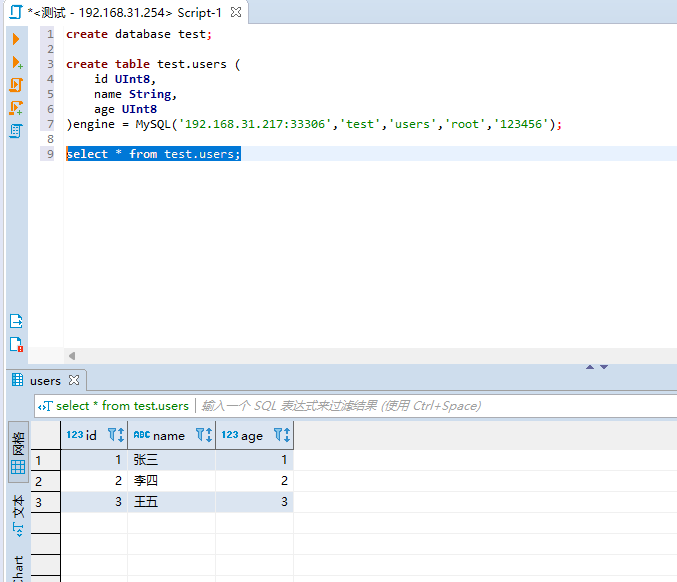Viewport: 677px width, 582px height.
Task: Select the Script-1 editor tab
Action: (x=124, y=13)
